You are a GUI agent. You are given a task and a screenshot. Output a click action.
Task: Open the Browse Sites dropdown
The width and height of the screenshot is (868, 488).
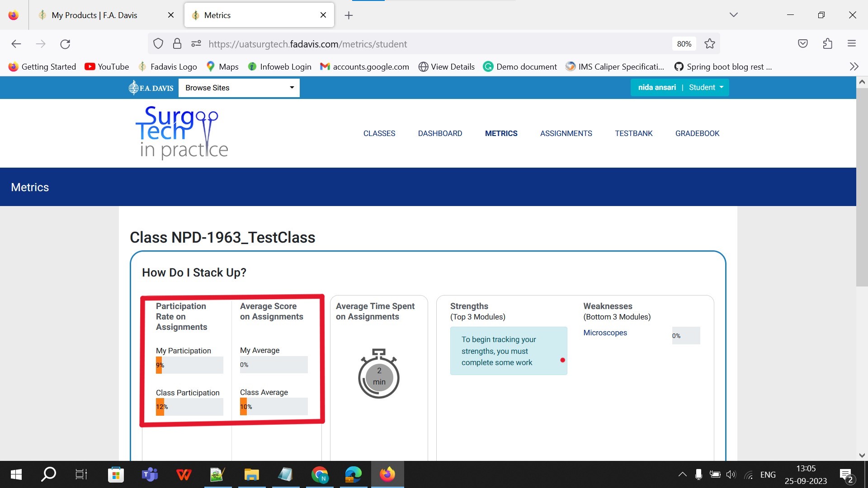[x=239, y=88]
